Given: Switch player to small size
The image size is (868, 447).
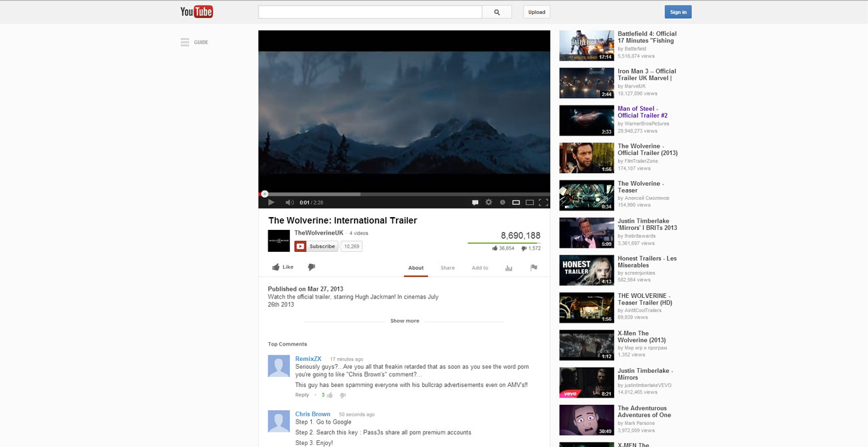Looking at the screenshot, I should [516, 202].
